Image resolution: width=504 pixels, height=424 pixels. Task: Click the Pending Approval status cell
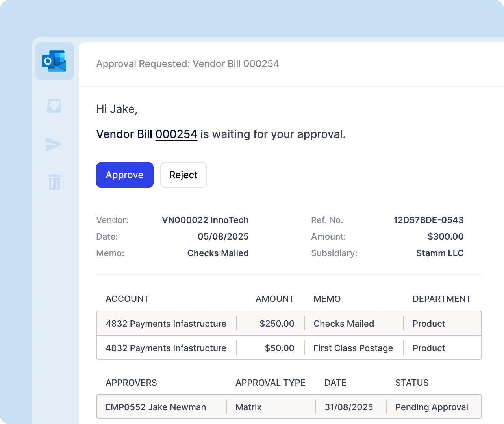[432, 407]
